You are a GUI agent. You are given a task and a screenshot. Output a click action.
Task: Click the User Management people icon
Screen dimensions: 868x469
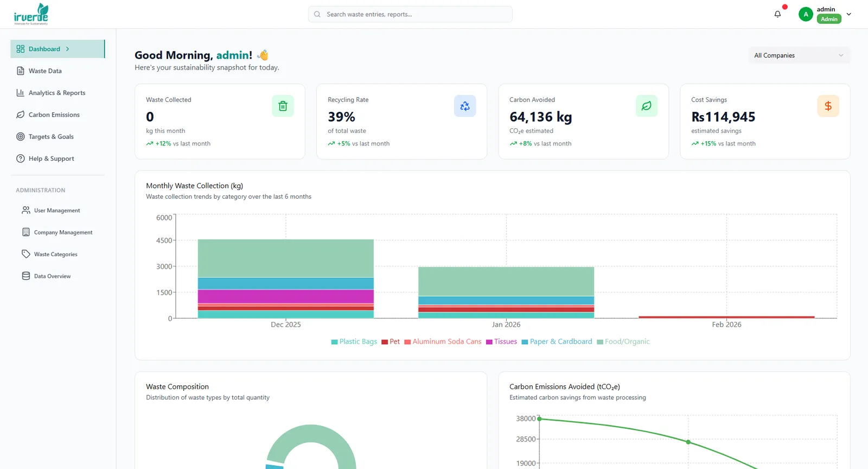point(26,210)
